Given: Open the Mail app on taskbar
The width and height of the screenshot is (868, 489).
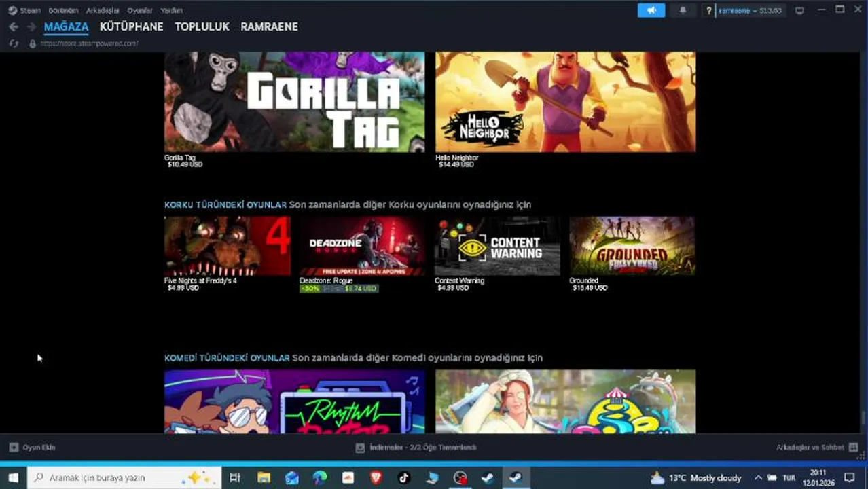Looking at the screenshot, I should point(292,477).
